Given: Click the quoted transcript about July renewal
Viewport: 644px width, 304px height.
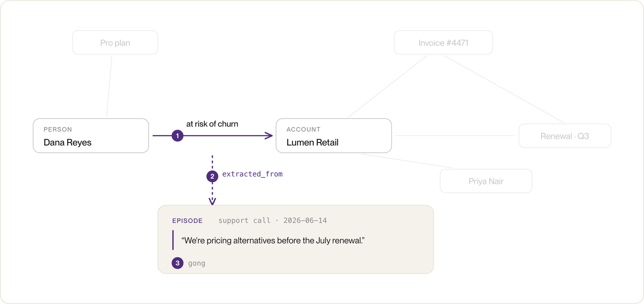Looking at the screenshot, I should (273, 241).
